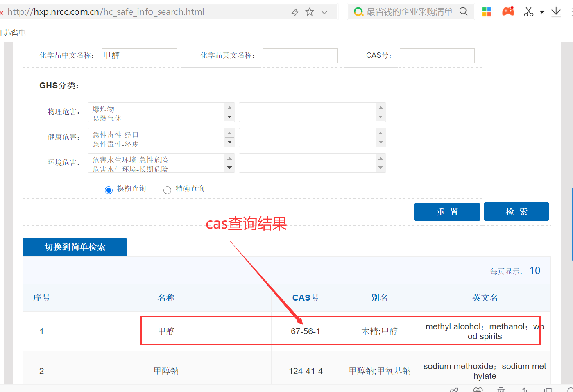Image resolution: width=573 pixels, height=392 pixels.
Task: Select the 模糊查询 radio button
Action: click(109, 190)
